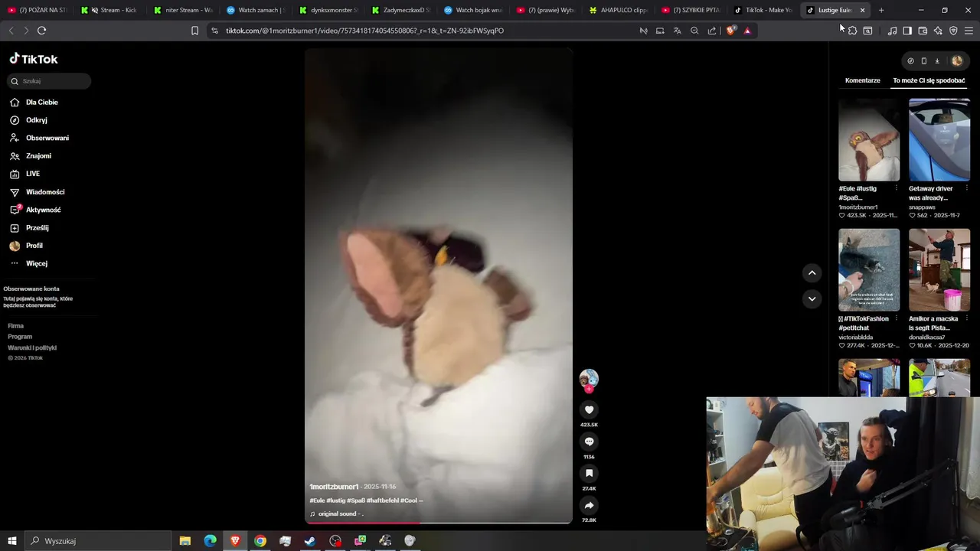Switch to the To może Ci się spodobać tab
This screenshot has width=980, height=551.
pyautogui.click(x=929, y=80)
